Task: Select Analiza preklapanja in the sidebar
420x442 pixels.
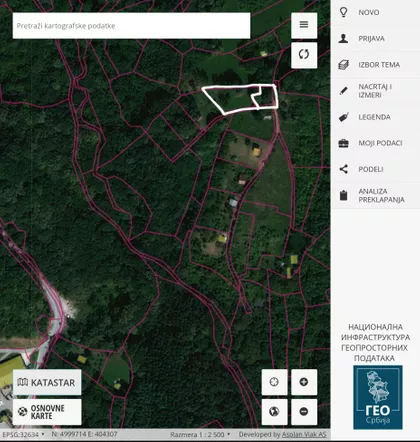Action: pos(375,195)
